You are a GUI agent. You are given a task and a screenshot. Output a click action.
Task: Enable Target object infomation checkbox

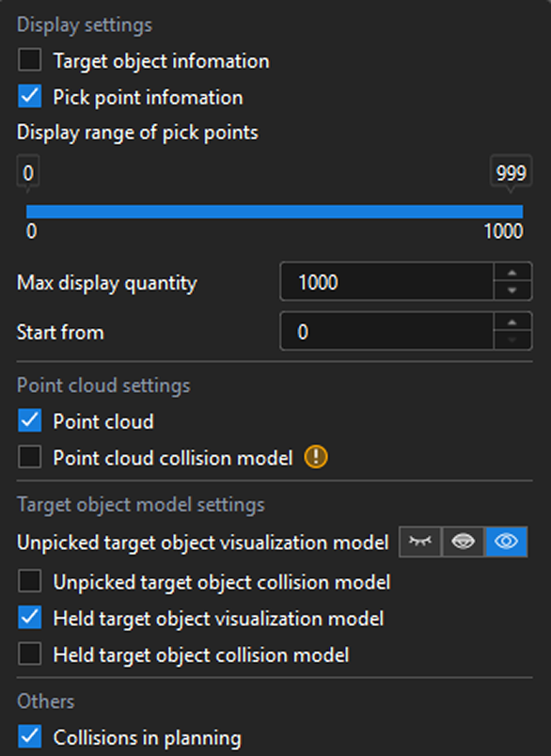tap(29, 60)
